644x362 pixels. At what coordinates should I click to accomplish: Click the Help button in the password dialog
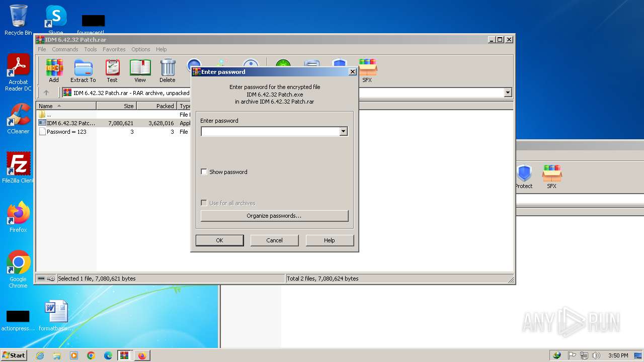click(x=330, y=240)
